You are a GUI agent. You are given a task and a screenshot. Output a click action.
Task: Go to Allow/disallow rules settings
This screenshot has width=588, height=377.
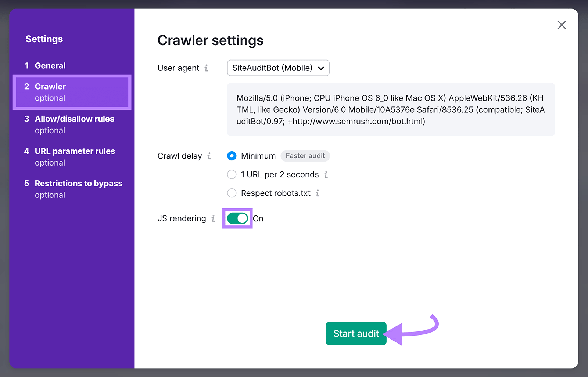[x=74, y=119]
